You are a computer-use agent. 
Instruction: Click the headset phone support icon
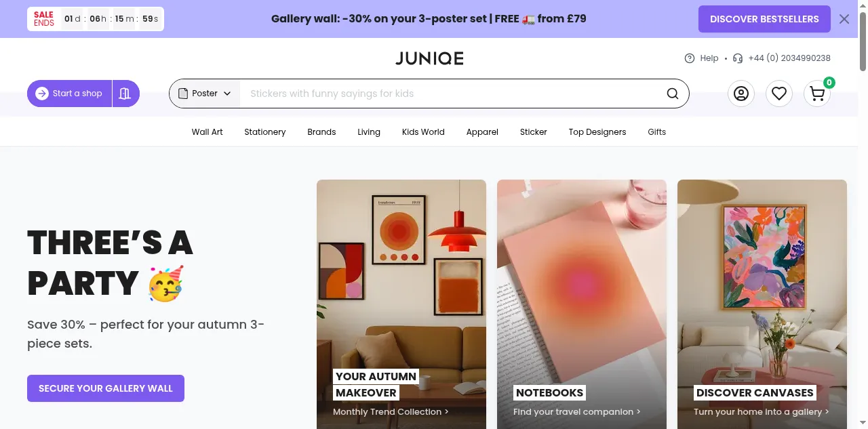point(738,58)
